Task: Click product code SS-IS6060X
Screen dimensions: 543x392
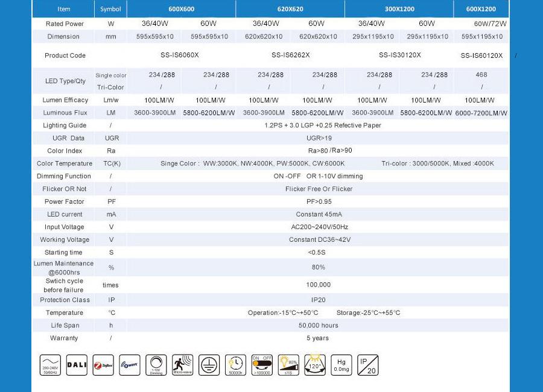Action: pyautogui.click(x=180, y=55)
